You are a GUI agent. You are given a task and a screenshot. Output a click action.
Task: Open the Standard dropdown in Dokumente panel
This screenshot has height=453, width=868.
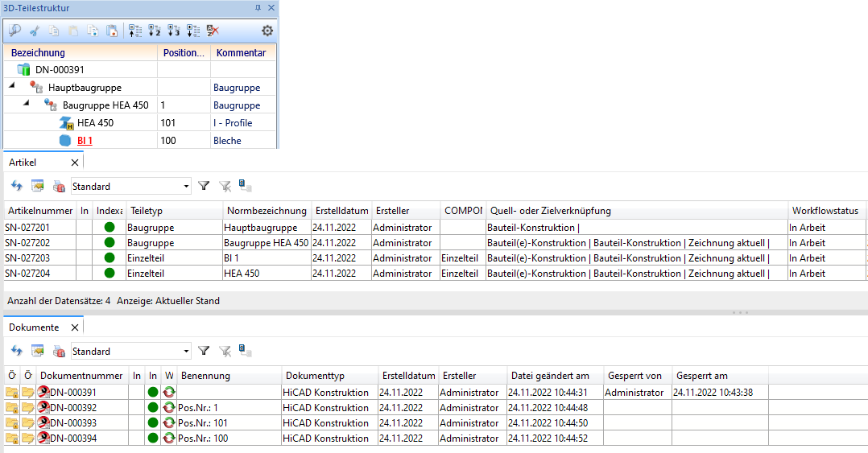(186, 352)
